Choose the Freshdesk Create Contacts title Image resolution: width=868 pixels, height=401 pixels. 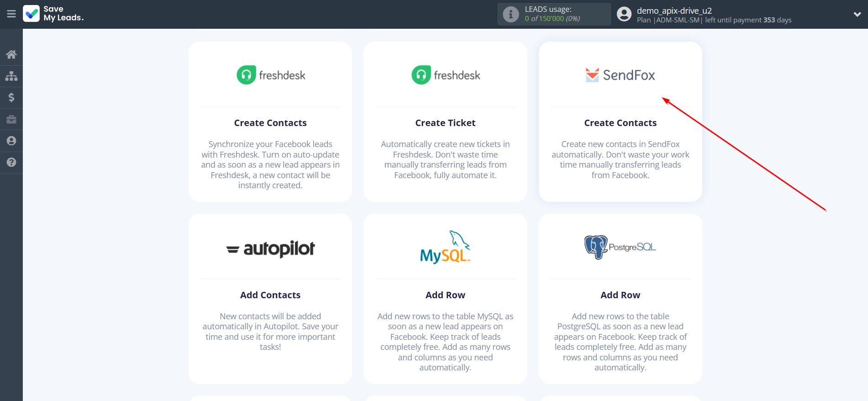pos(270,123)
